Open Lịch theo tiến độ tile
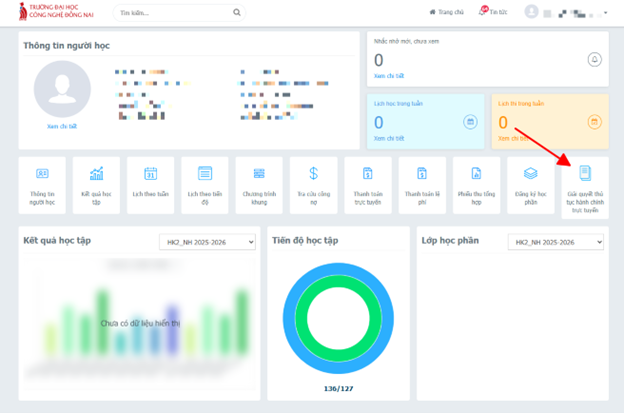The image size is (624, 413). [205, 185]
